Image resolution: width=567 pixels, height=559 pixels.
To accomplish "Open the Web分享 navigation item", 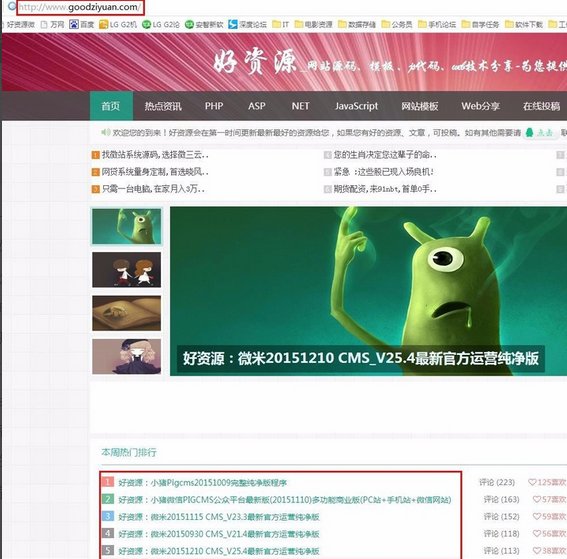I will click(481, 106).
